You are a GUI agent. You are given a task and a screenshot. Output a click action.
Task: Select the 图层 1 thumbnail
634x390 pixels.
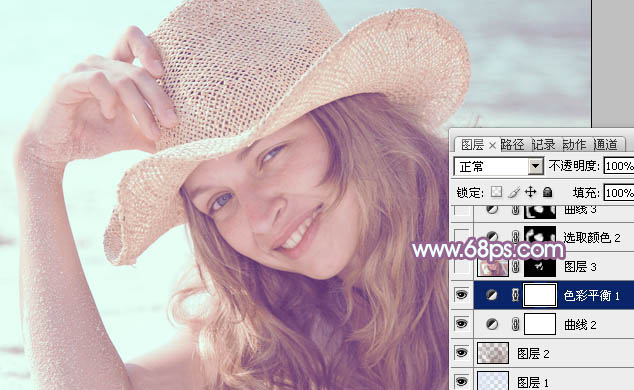pyautogui.click(x=493, y=381)
